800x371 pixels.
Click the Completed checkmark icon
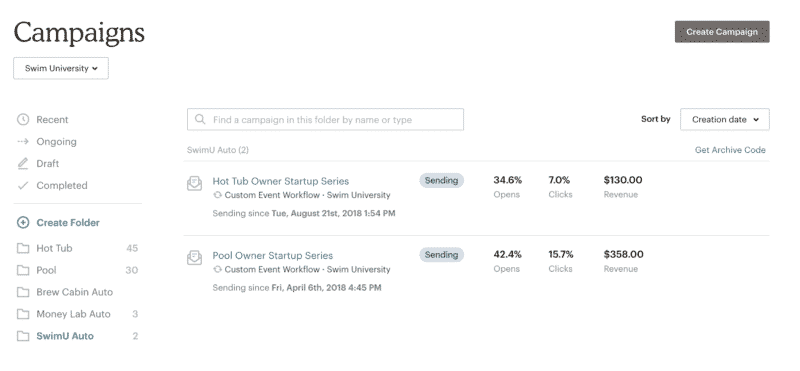pyautogui.click(x=23, y=185)
